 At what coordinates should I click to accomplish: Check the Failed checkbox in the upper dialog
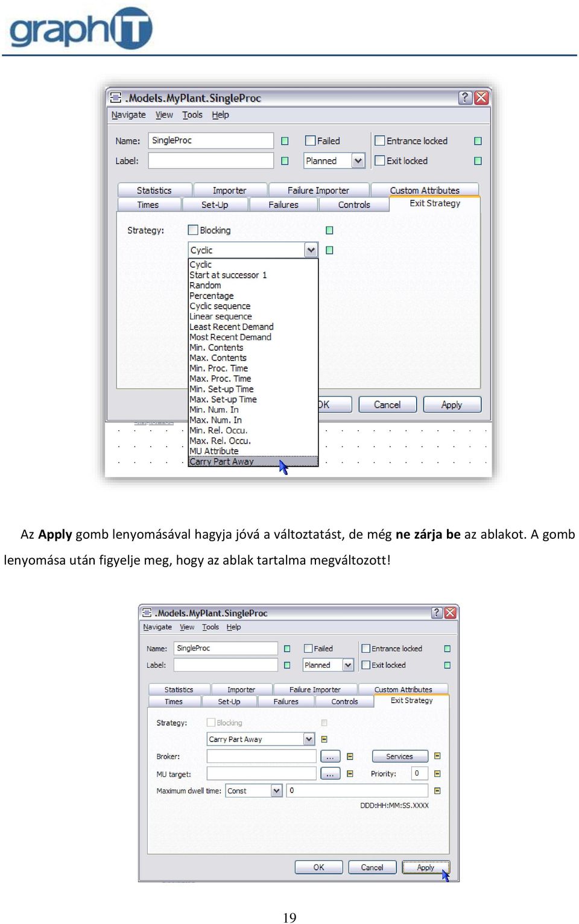point(311,140)
